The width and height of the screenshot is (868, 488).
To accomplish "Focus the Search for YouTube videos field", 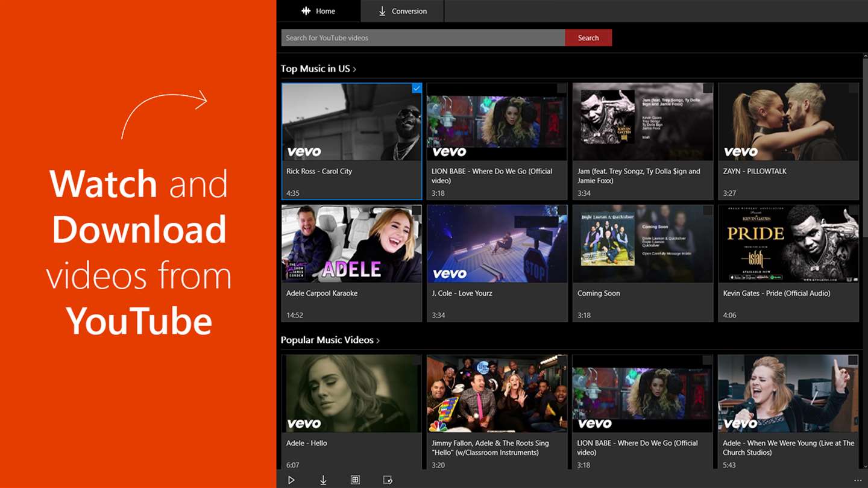I will click(423, 37).
